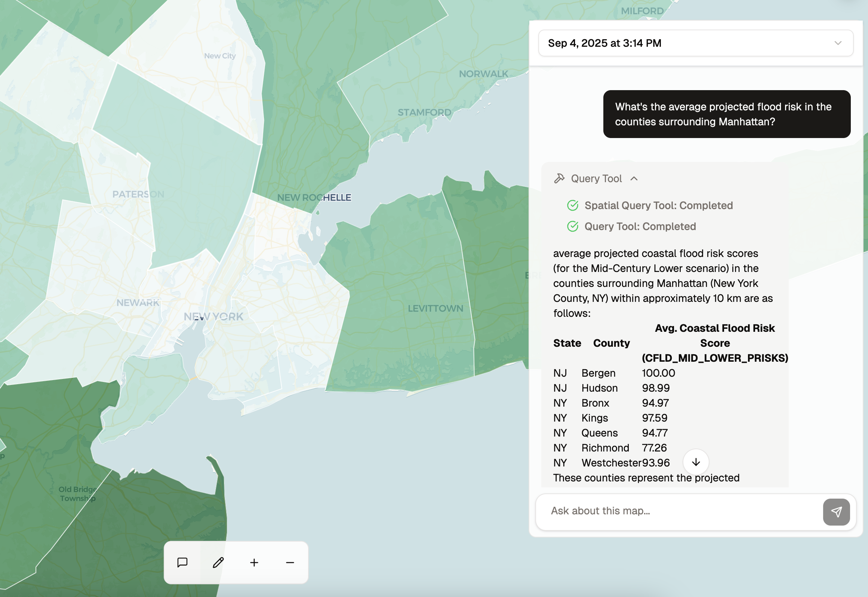Expand the Spatial Query Tool: Completed entry

658,205
